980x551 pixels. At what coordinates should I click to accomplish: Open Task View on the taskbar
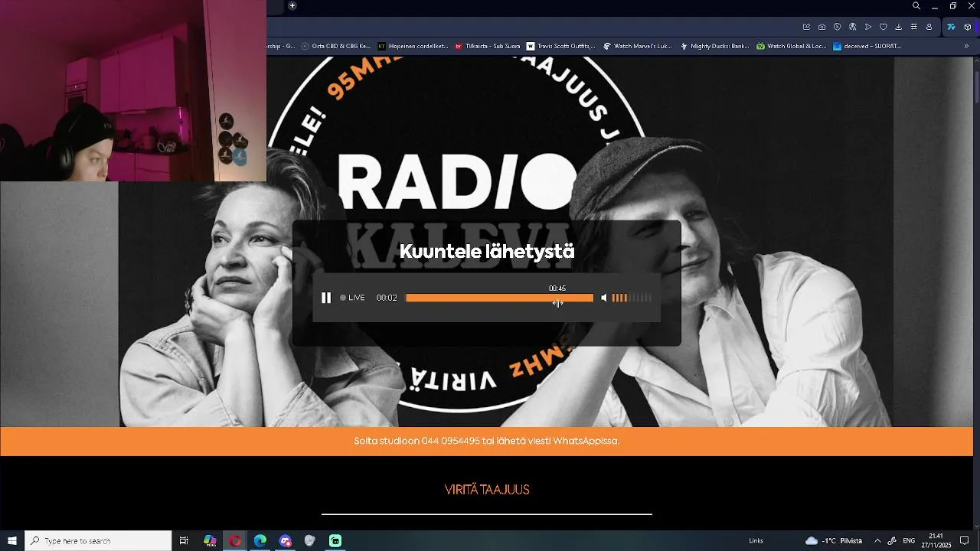[184, 540]
